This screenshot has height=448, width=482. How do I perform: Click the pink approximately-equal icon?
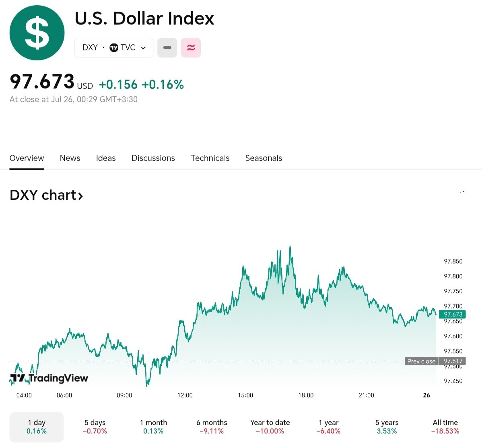coord(191,48)
